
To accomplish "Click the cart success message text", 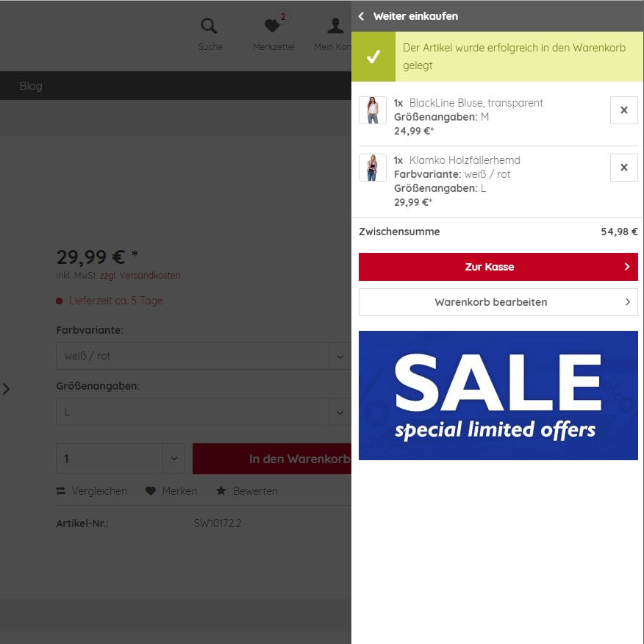I will (x=514, y=57).
